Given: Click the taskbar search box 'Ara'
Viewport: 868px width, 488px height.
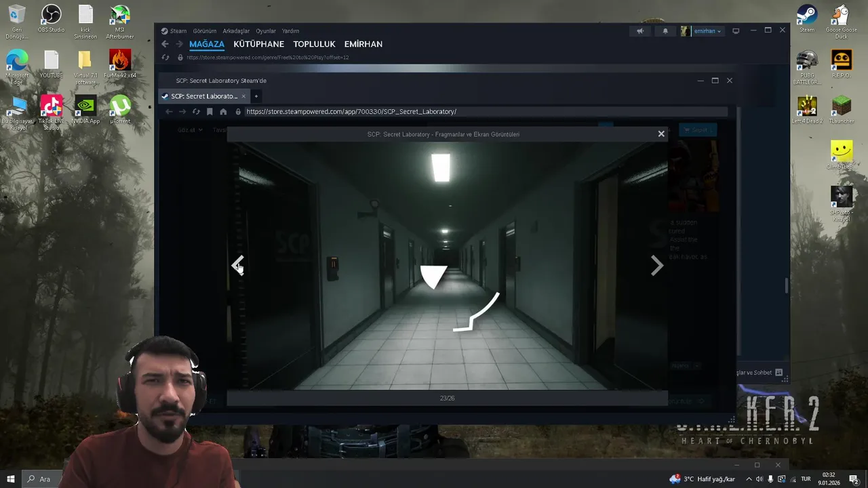Looking at the screenshot, I should pos(43,479).
